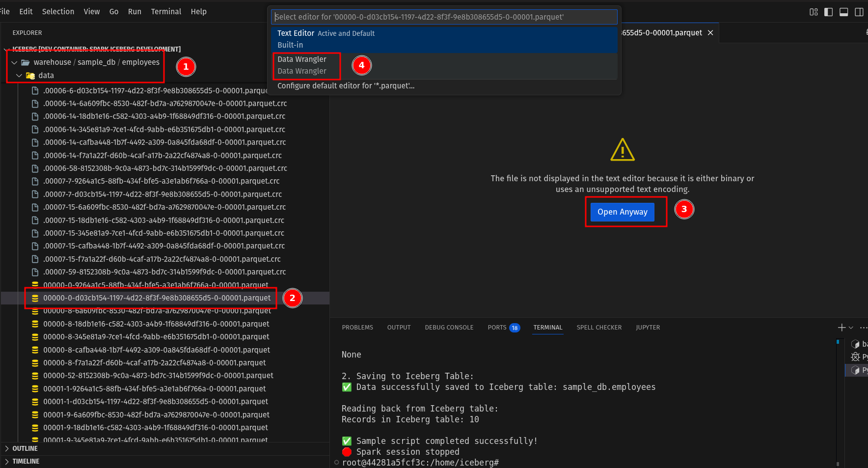Open the Terminal menu

coord(166,11)
